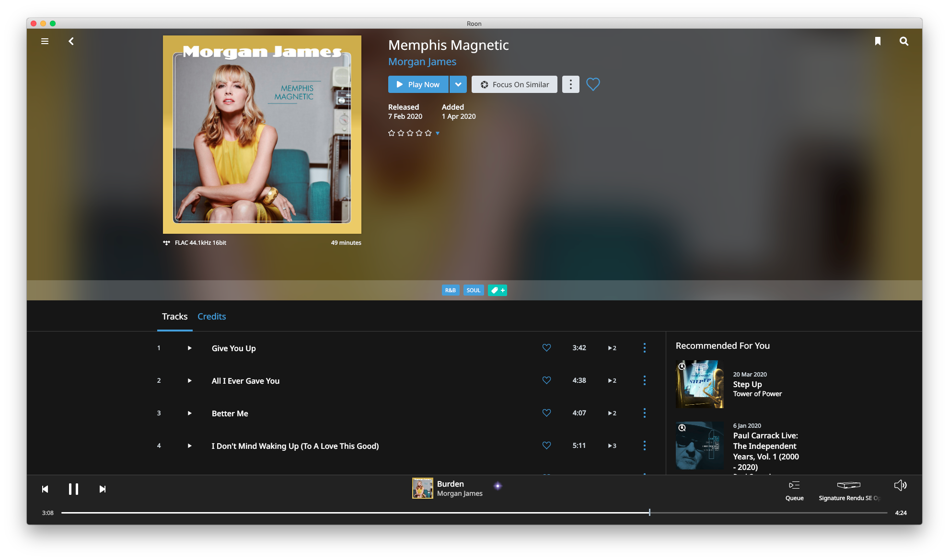Click Play Now button
This screenshot has height=560, width=949.
pos(418,84)
